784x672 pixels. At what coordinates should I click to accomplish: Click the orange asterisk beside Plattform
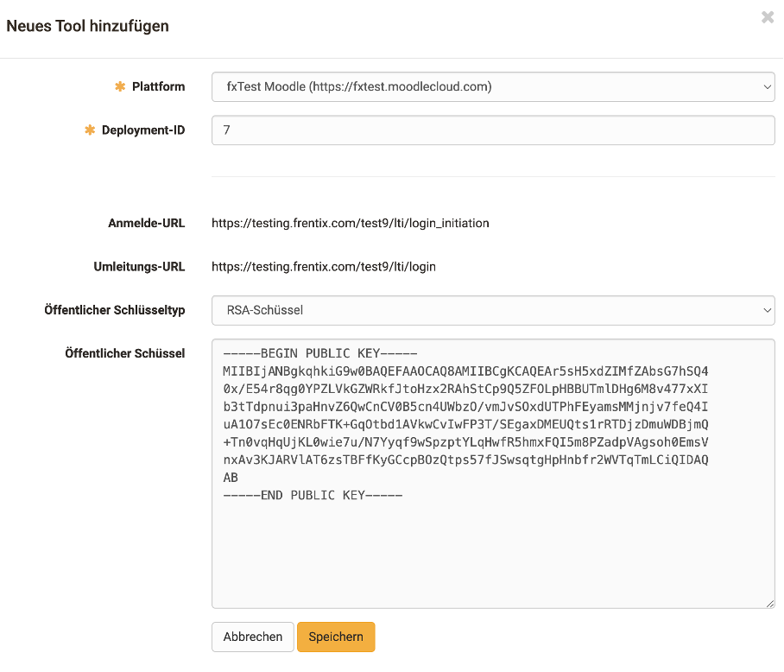[120, 86]
